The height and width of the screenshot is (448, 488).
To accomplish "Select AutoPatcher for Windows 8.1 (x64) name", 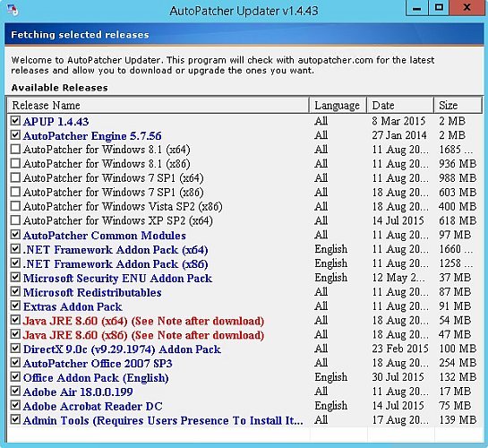I will click(x=107, y=150).
